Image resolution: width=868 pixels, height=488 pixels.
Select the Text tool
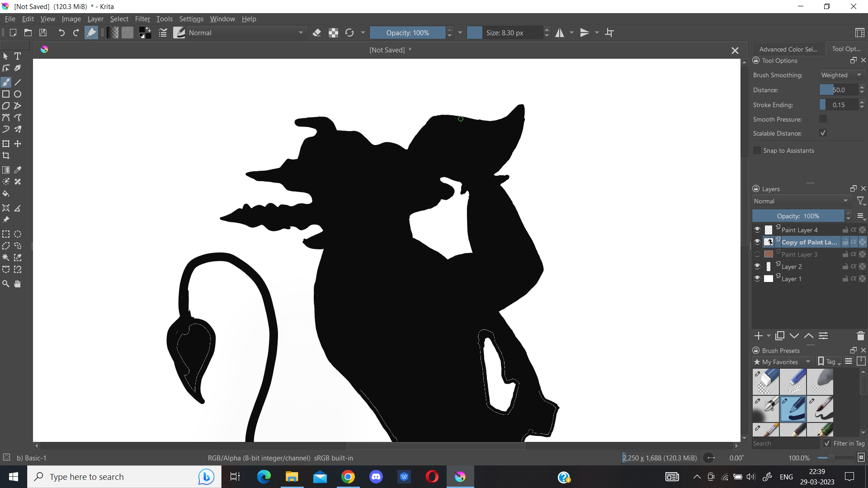click(18, 56)
